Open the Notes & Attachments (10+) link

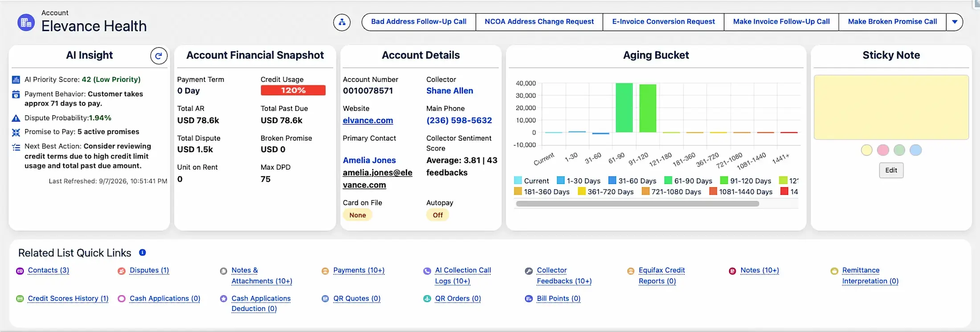coord(262,276)
